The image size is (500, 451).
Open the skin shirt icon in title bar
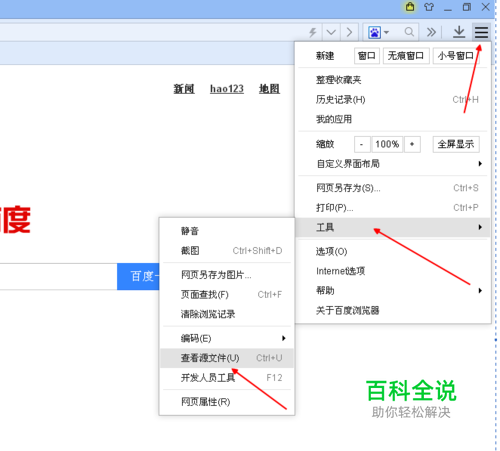click(x=429, y=7)
